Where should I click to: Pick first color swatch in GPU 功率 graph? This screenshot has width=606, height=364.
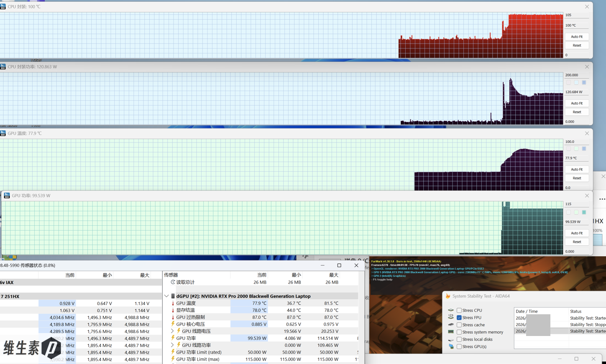(x=568, y=212)
